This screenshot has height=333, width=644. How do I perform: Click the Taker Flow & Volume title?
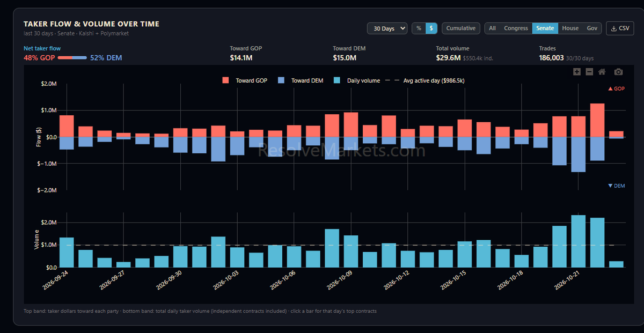pos(91,24)
